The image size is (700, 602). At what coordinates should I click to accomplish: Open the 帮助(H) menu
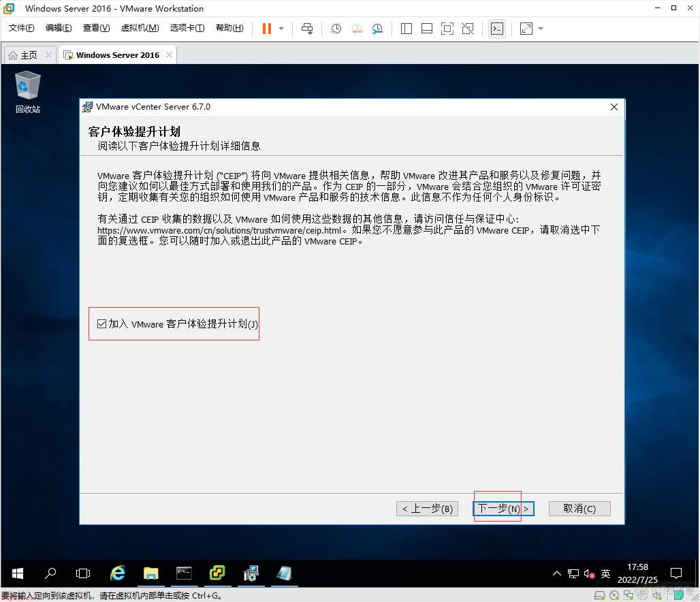click(229, 28)
